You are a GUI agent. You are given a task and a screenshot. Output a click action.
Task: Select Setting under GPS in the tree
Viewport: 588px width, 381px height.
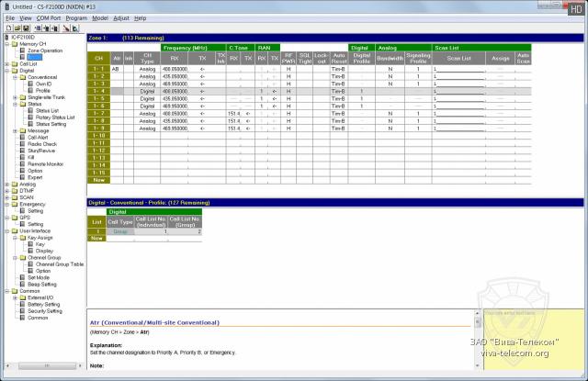[35, 224]
